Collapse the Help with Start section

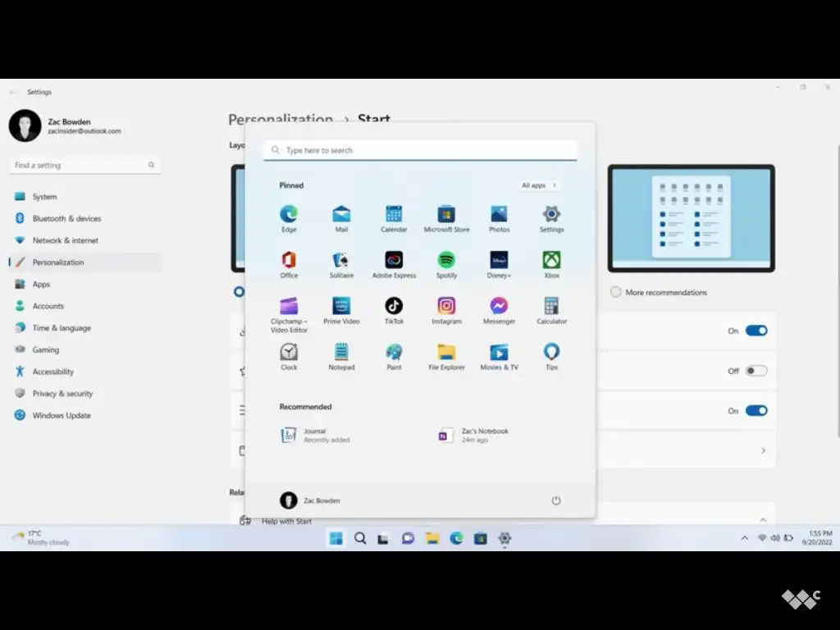pyautogui.click(x=763, y=519)
